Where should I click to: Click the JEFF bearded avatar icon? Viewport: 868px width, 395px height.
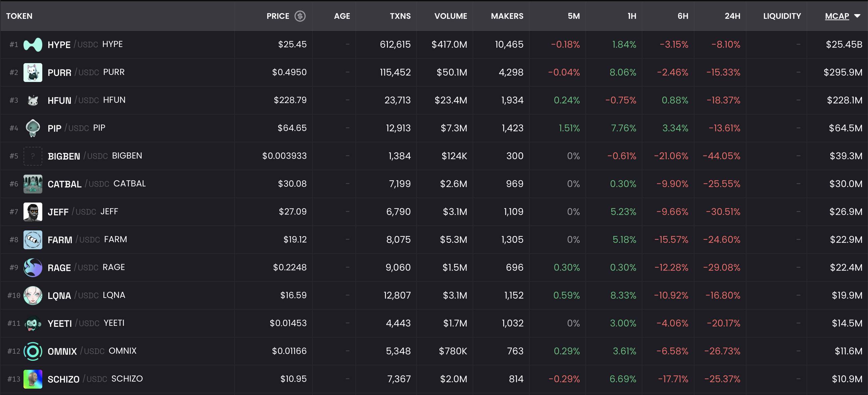pos(33,212)
